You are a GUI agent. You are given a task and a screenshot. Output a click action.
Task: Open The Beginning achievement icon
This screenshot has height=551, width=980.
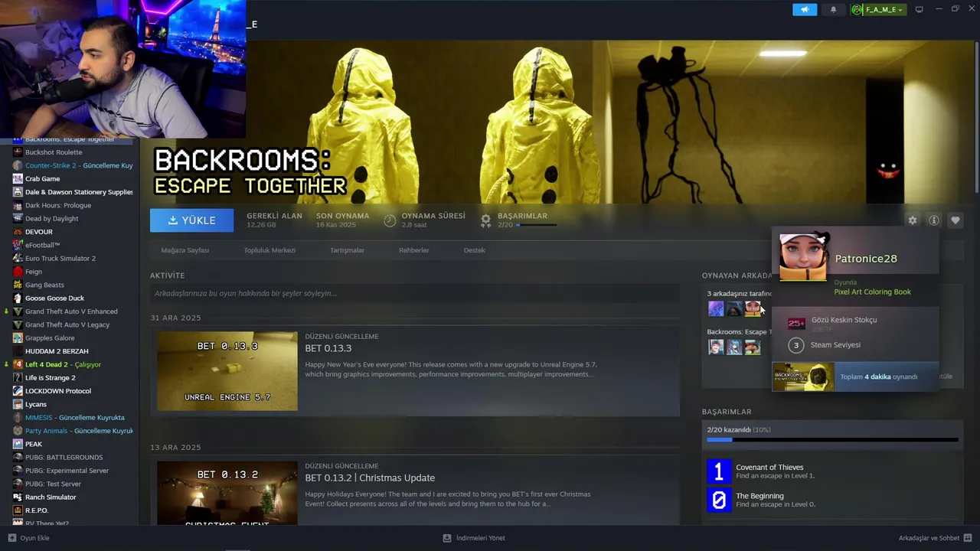pyautogui.click(x=719, y=500)
